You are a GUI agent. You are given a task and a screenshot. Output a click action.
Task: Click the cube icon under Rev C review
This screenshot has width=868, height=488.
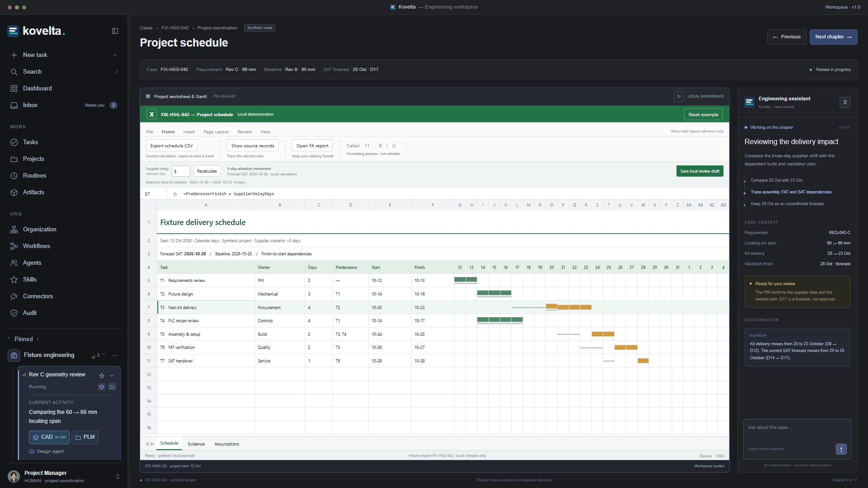tap(102, 387)
